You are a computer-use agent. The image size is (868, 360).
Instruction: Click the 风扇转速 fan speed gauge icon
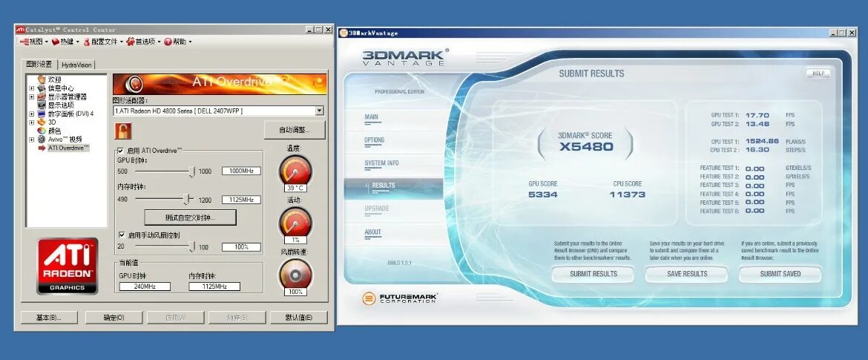pos(295,274)
